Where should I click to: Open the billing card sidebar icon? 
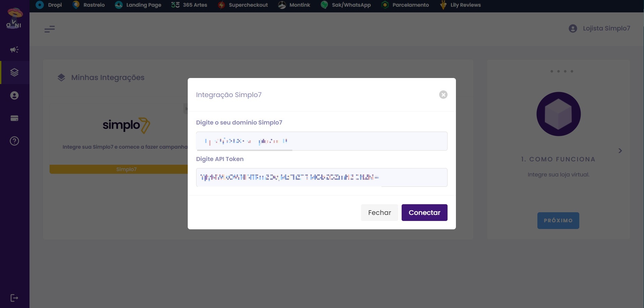point(14,118)
